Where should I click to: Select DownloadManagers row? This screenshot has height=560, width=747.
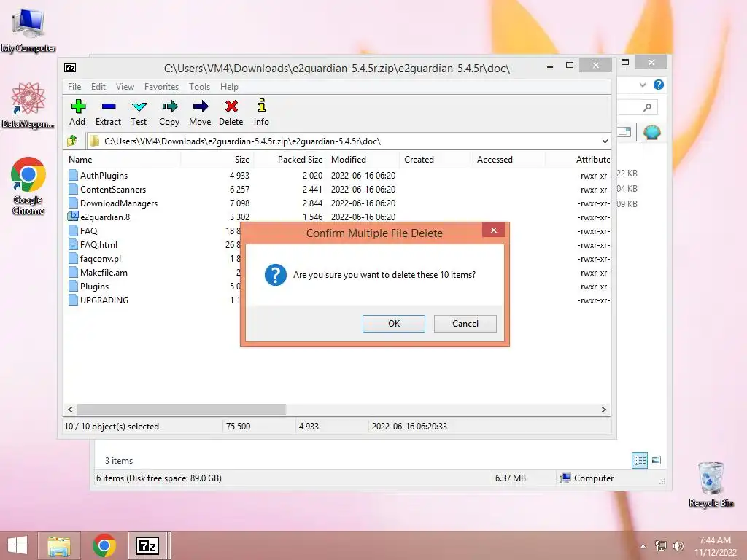tap(337, 203)
